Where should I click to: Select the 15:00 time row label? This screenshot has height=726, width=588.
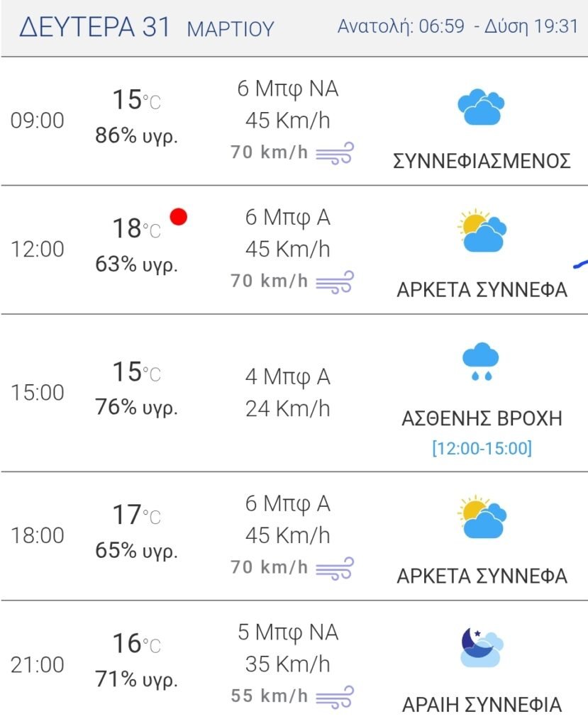(x=38, y=393)
